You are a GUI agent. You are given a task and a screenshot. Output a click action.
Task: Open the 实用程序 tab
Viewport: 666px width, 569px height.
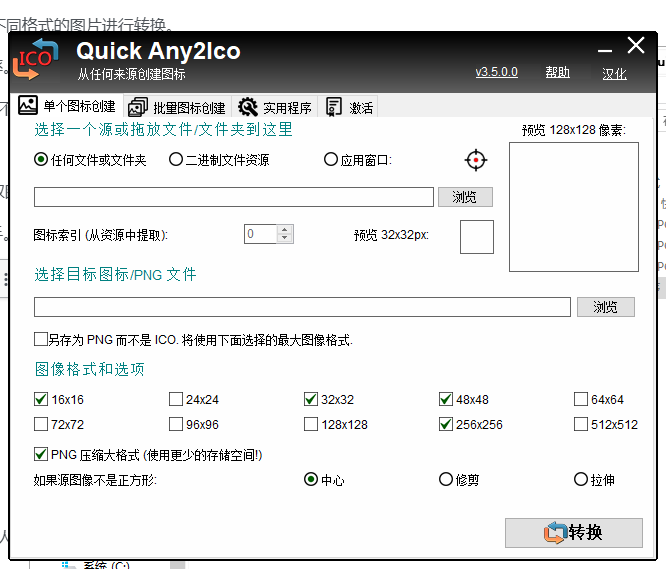(x=275, y=107)
